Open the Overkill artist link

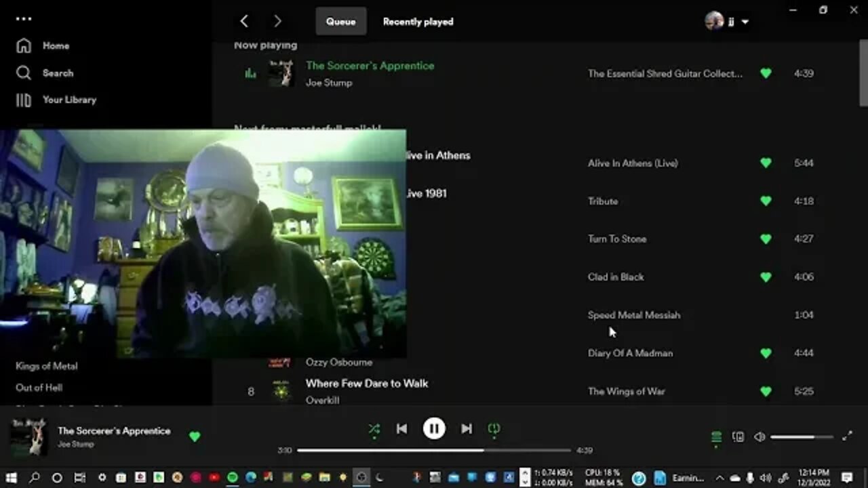323,400
